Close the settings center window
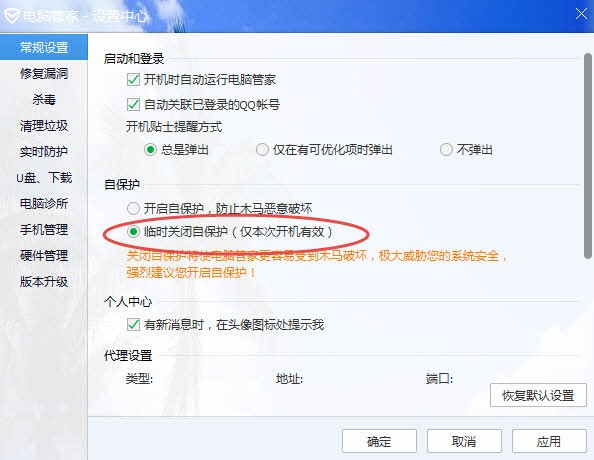Screen dimensions: 594x460 coord(581,14)
